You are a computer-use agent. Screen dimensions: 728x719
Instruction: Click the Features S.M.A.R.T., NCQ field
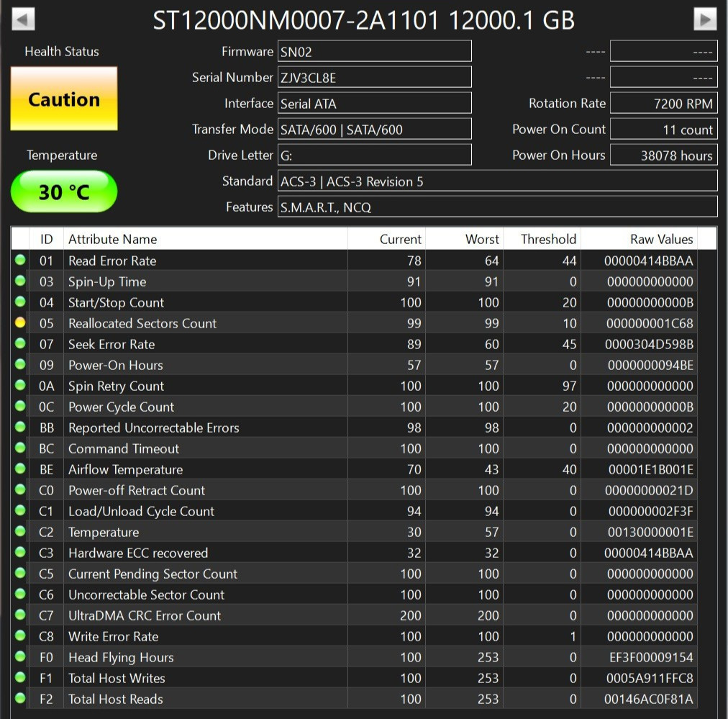(498, 207)
